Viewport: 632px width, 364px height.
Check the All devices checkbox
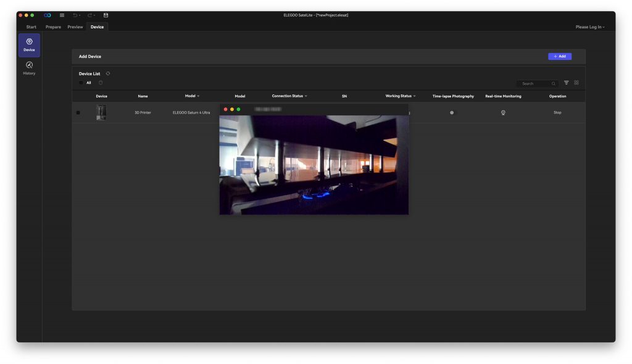click(81, 83)
